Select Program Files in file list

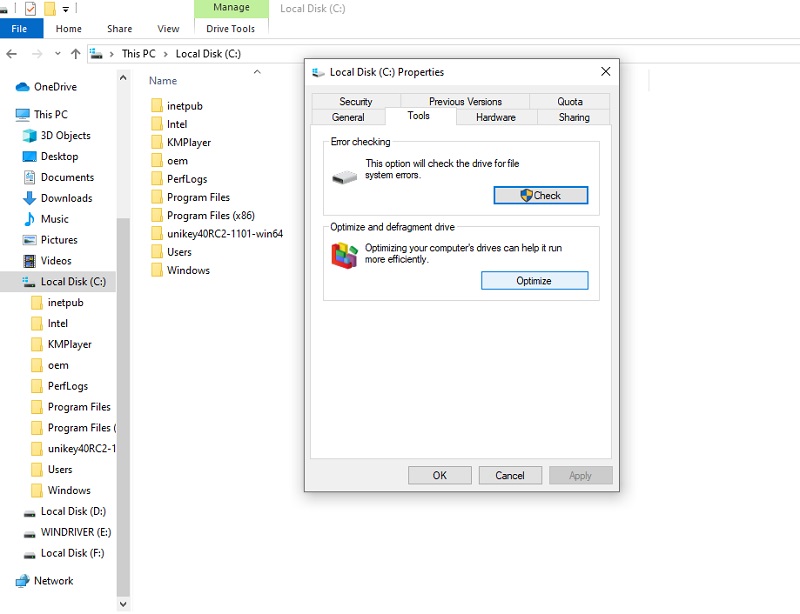[198, 197]
